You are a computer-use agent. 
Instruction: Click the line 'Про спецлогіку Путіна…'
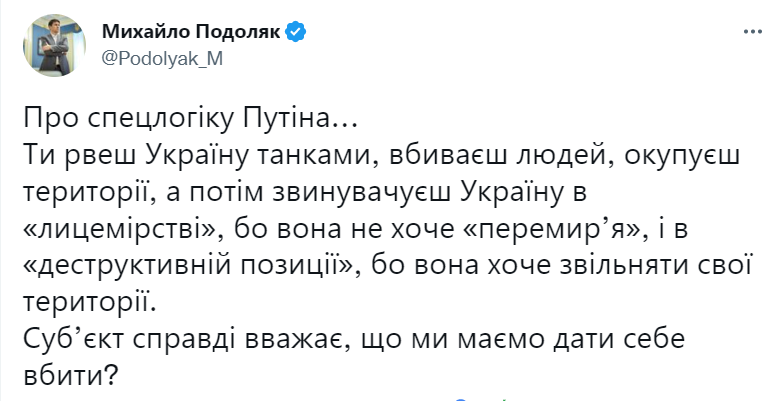(188, 120)
